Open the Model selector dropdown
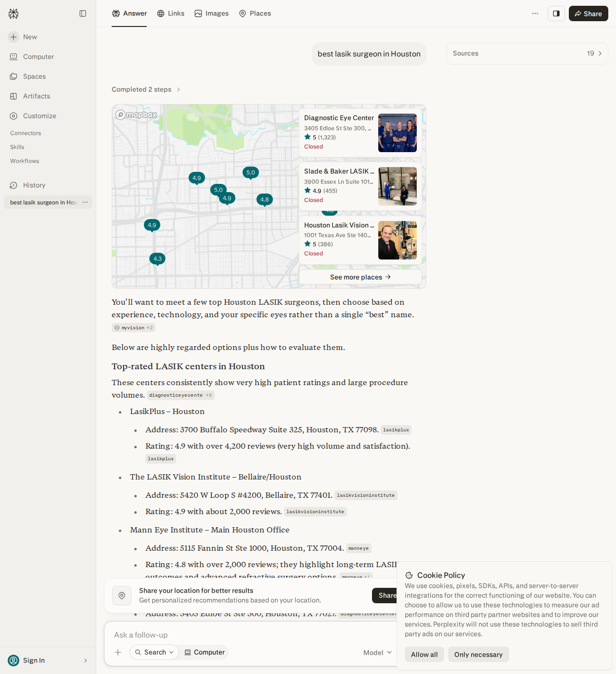This screenshot has width=616, height=674. pyautogui.click(x=378, y=652)
